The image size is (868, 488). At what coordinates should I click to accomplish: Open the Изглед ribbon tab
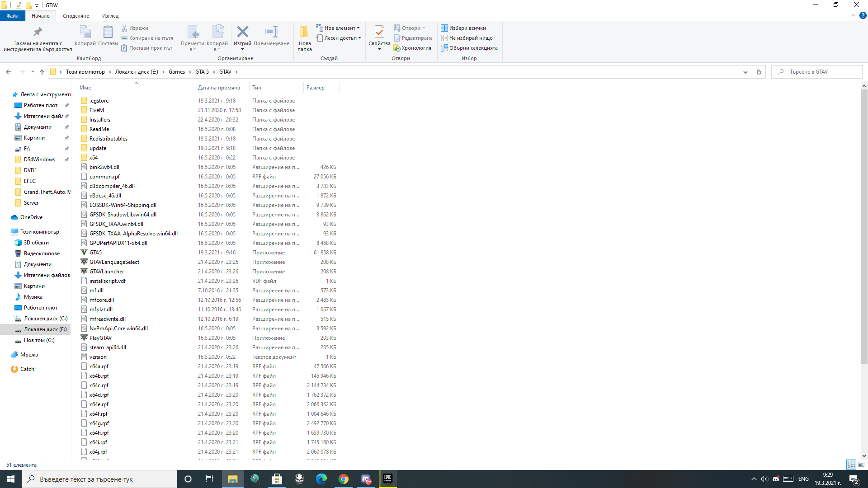click(110, 16)
